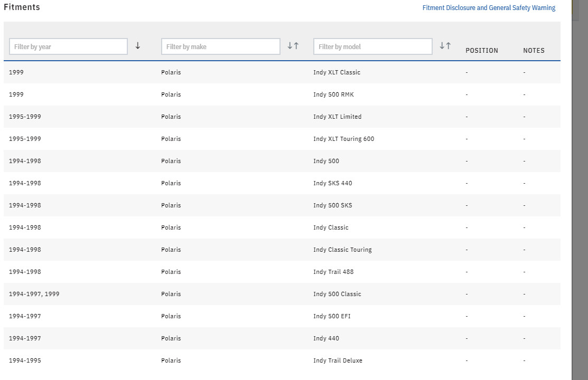Sort fitments by model arrows icon
The image size is (588, 380).
click(445, 46)
